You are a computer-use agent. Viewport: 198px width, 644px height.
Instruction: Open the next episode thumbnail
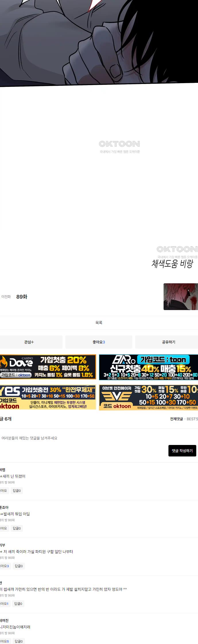181,297
